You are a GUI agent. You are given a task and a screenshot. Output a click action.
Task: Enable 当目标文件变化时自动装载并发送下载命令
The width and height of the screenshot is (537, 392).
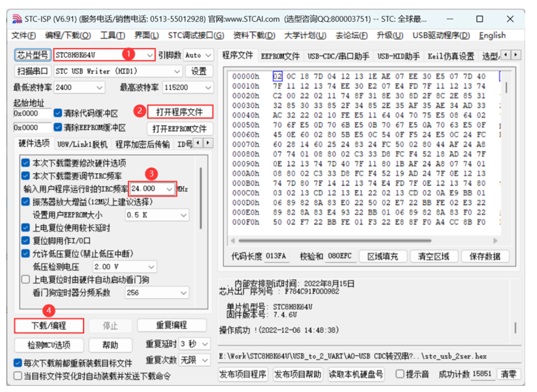click(x=17, y=376)
